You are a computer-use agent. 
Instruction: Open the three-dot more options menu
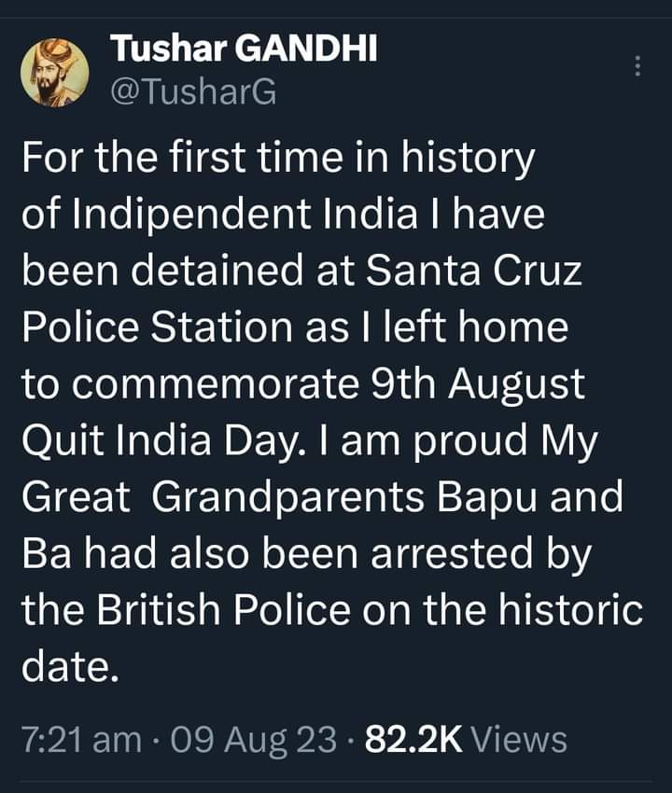pos(638,66)
